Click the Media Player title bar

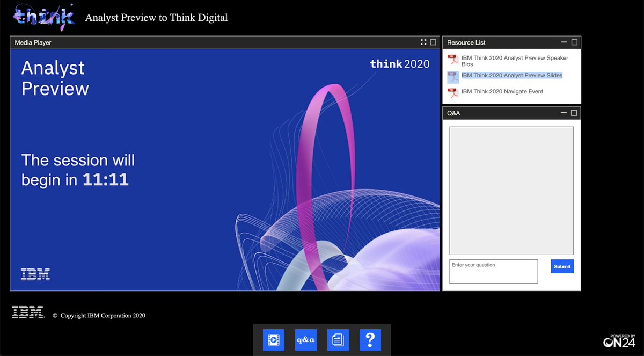coord(225,42)
